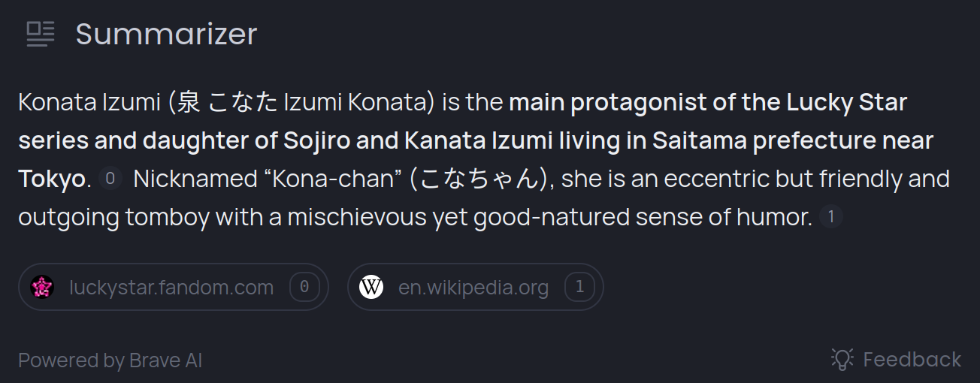Open the luckystar.fandom.com source link
This screenshot has width=980, height=383.
(x=171, y=287)
